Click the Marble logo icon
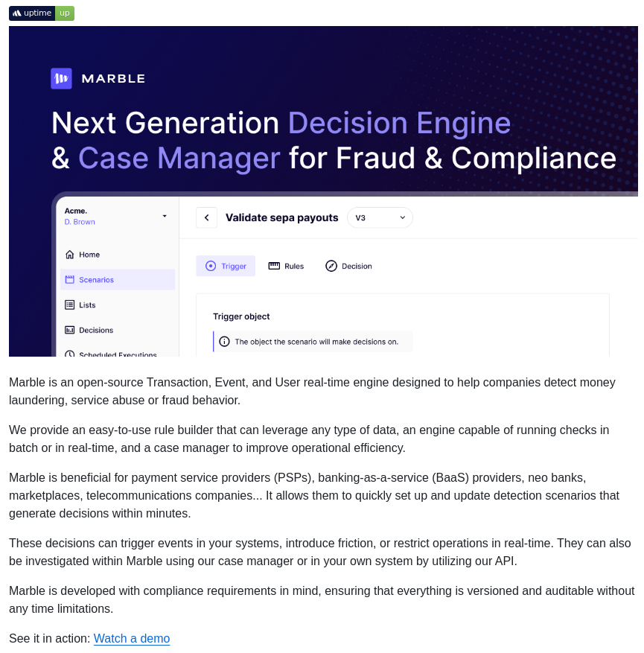The height and width of the screenshot is (653, 644). (61, 78)
